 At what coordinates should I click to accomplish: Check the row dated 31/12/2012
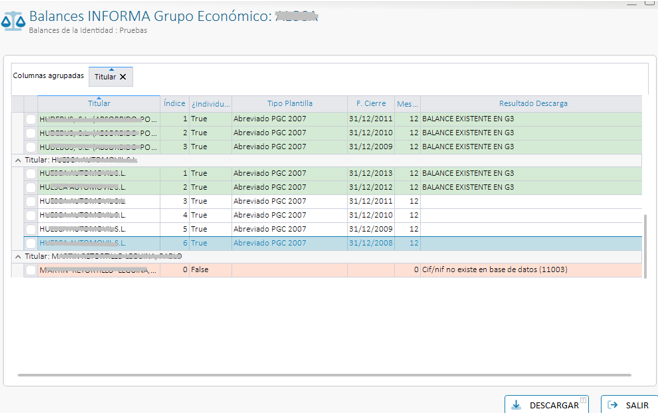[31, 188]
